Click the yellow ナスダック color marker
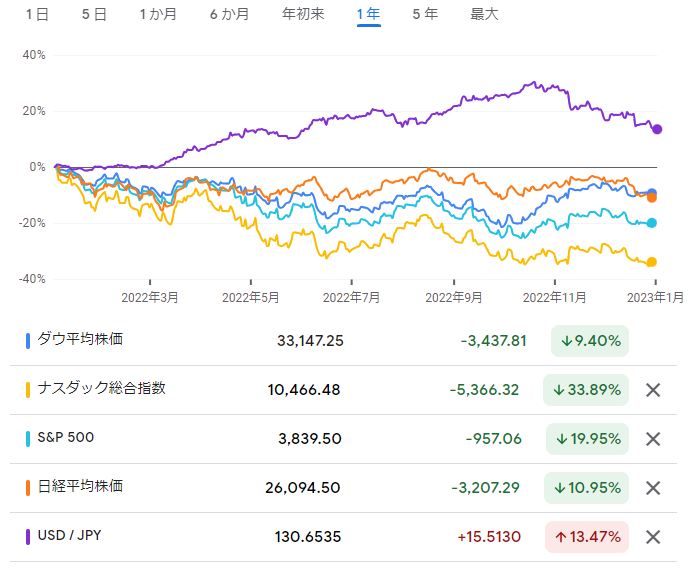Screen dimensions: 695x569 click(28, 390)
